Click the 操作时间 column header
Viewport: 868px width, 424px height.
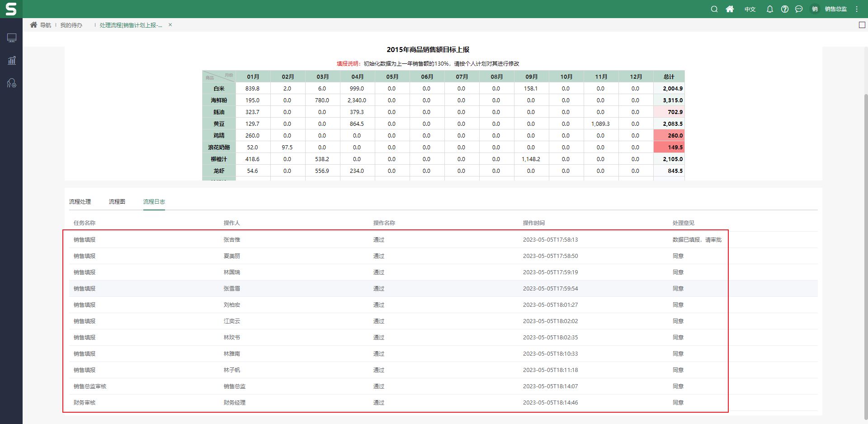[x=534, y=223]
